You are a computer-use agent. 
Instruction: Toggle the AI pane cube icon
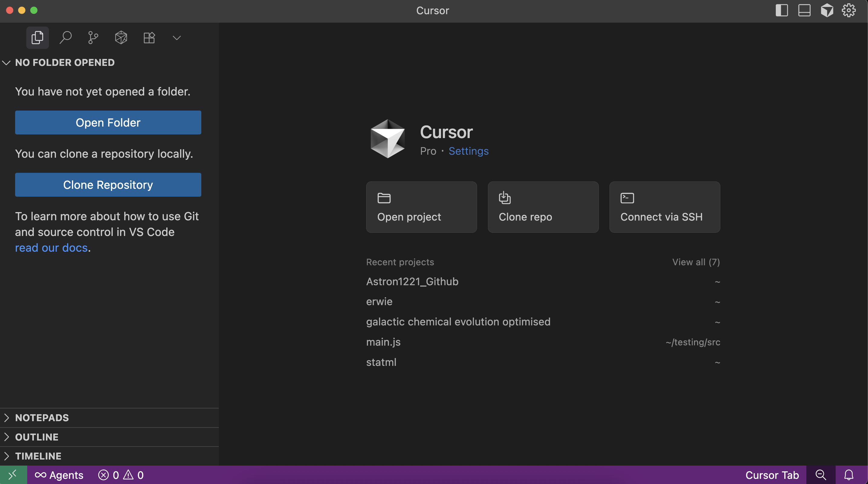[x=827, y=11]
